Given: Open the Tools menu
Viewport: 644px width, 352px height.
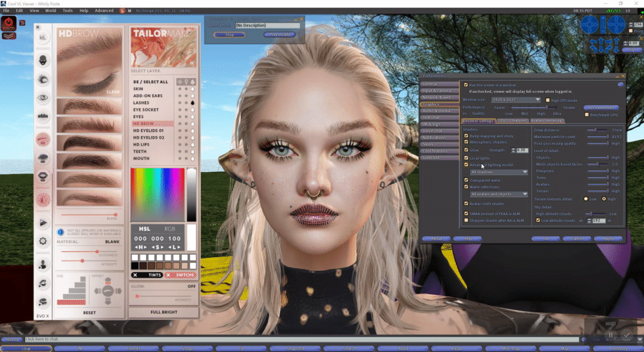Looking at the screenshot, I should (x=68, y=11).
